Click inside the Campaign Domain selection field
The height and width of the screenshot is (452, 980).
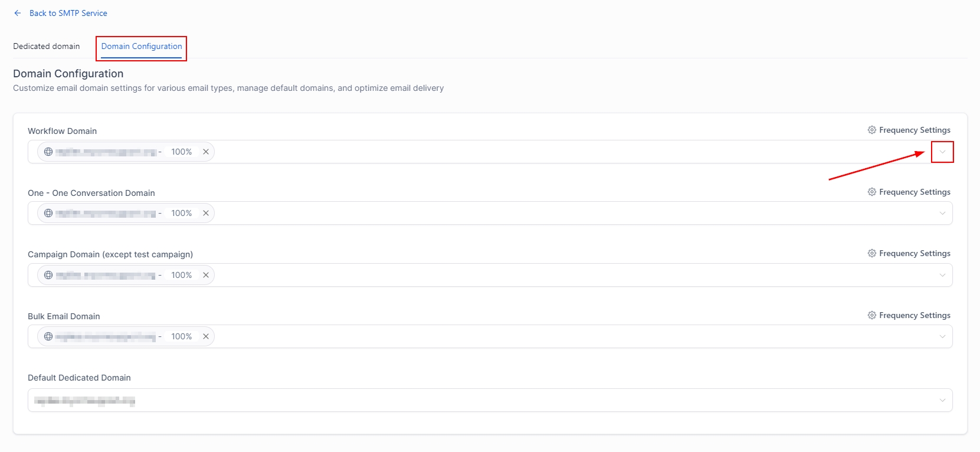pos(490,275)
